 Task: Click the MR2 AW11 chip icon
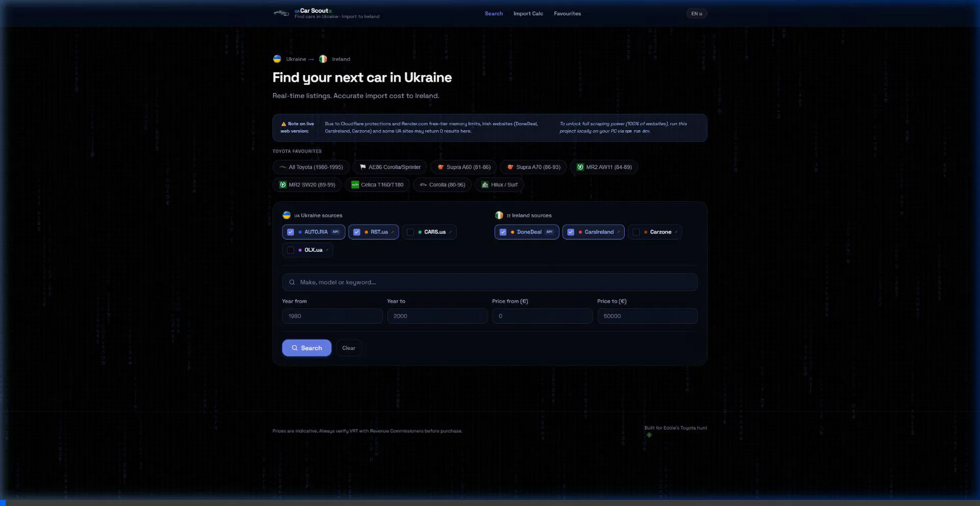[x=580, y=167]
